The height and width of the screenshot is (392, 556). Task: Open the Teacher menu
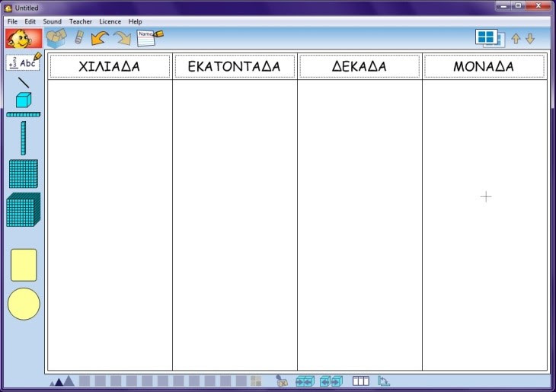(x=81, y=21)
